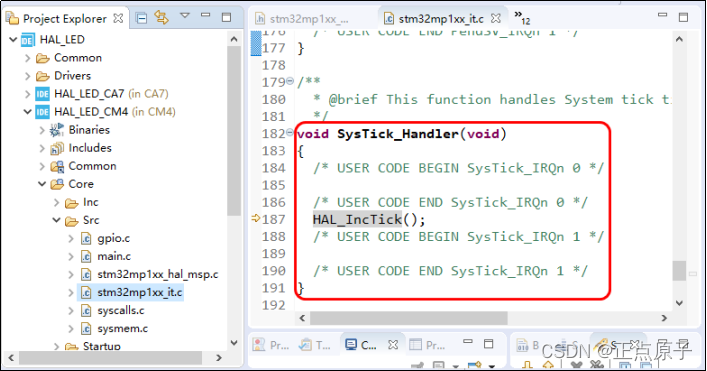707x371 pixels.
Task: Click the Collapse All icon in Project Explorer
Action: [142, 18]
